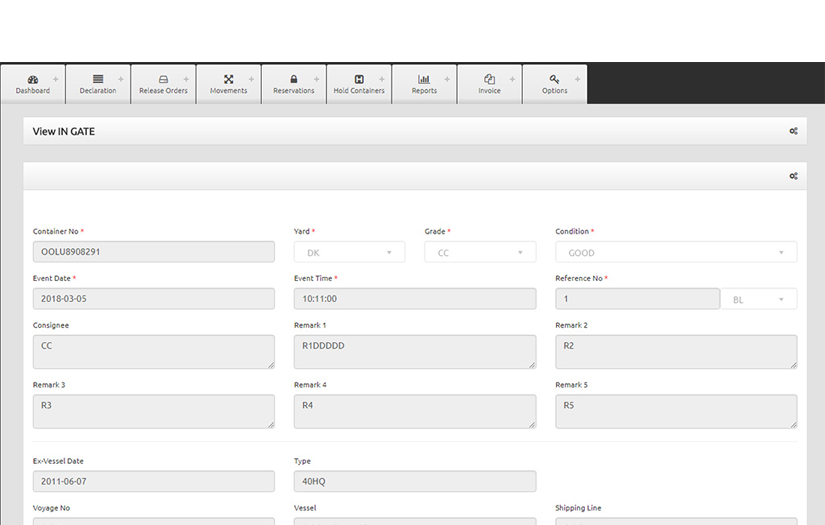Click the plus icon beside Movements
The image size is (825, 525).
click(251, 79)
